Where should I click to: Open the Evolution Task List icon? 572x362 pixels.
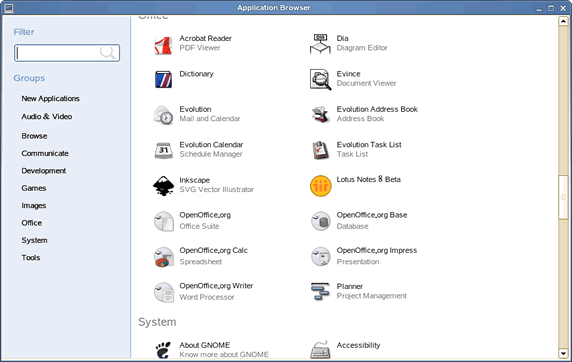coord(320,150)
